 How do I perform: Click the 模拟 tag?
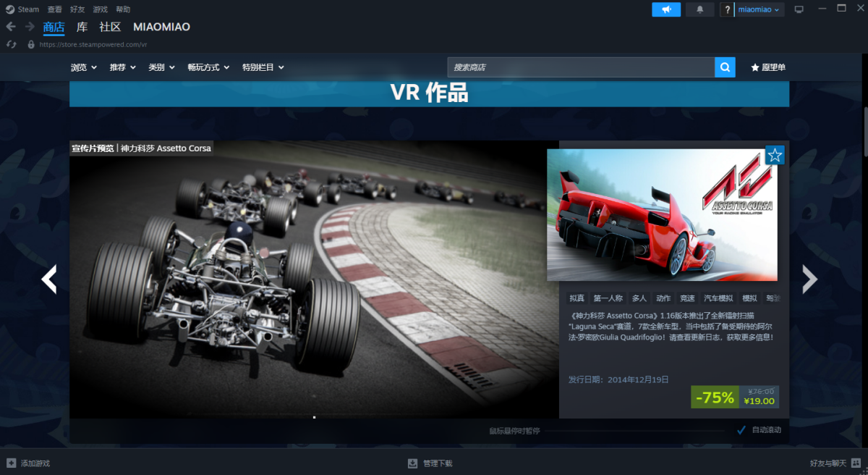pos(749,298)
